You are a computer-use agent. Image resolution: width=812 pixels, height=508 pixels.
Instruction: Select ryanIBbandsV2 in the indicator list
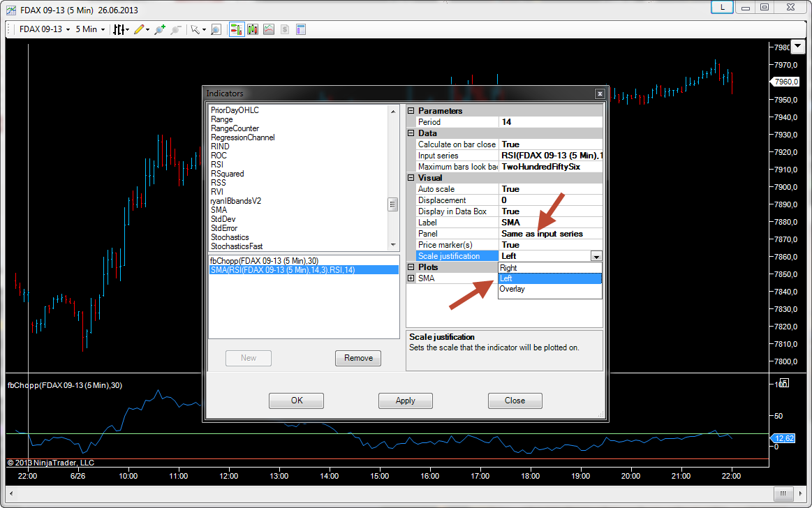[235, 201]
